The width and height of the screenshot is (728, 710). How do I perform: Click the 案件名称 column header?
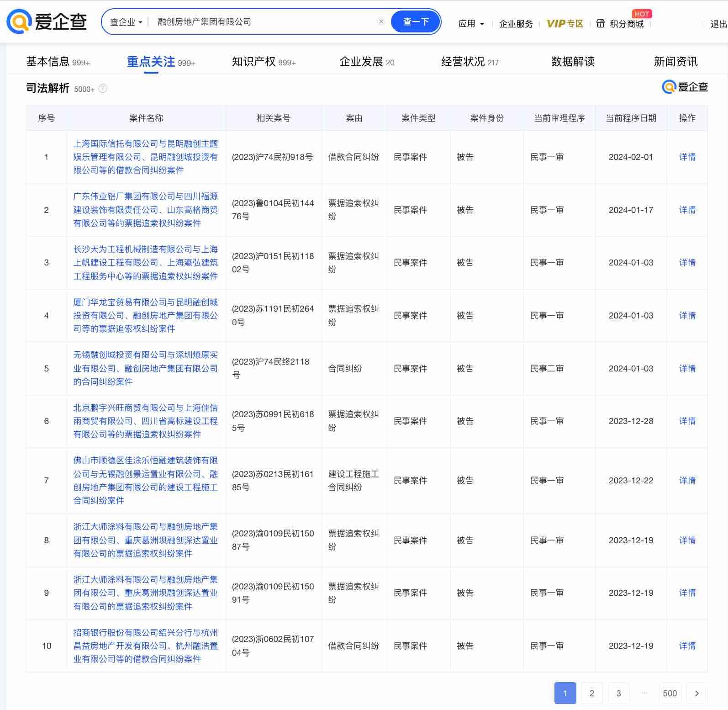[x=146, y=118]
